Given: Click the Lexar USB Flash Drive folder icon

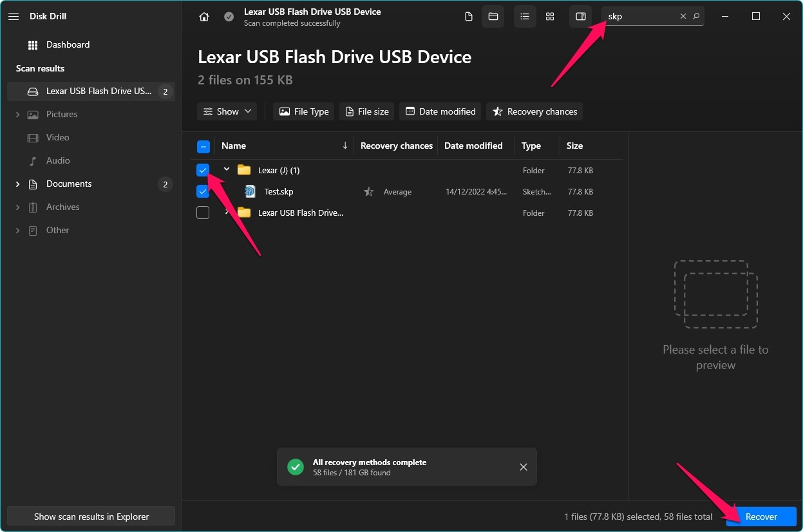Looking at the screenshot, I should (x=244, y=213).
